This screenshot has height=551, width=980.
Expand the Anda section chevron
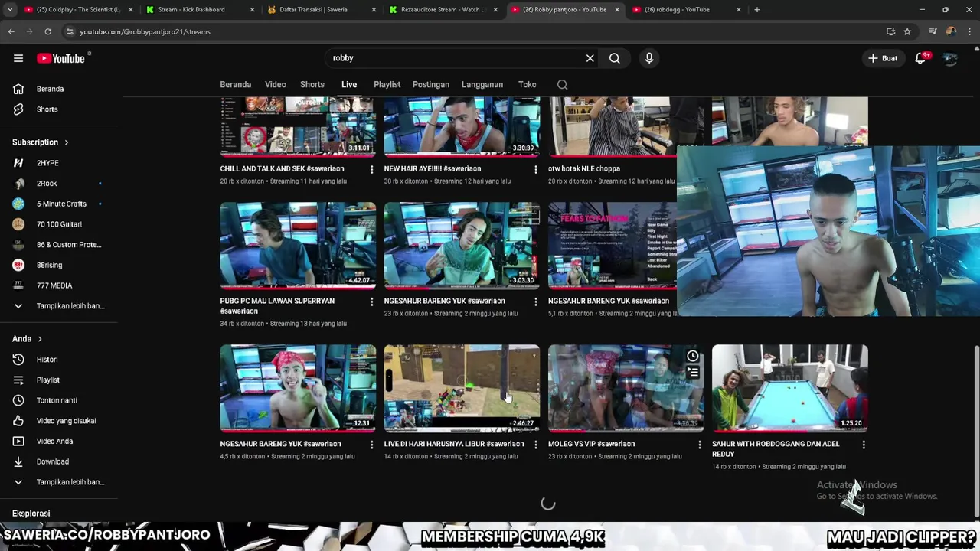[40, 339]
